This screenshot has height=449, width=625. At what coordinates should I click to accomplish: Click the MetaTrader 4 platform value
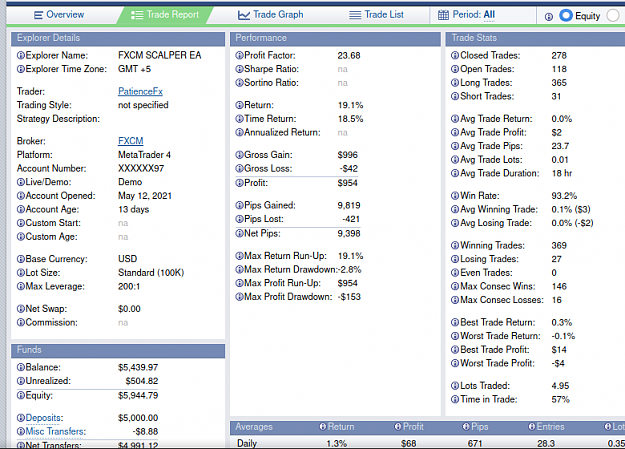pos(144,155)
